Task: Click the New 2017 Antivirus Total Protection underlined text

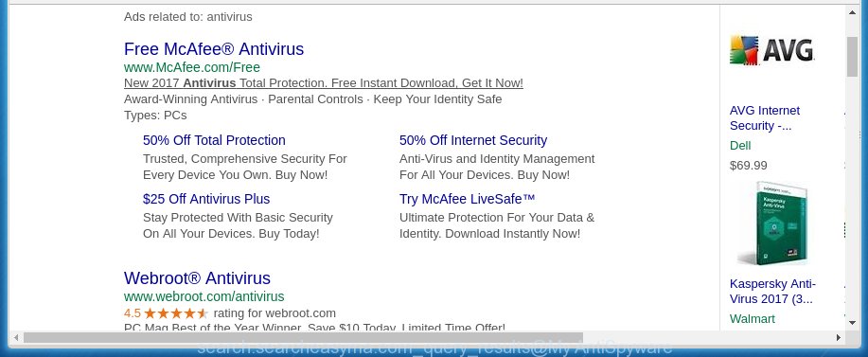Action: click(x=324, y=83)
